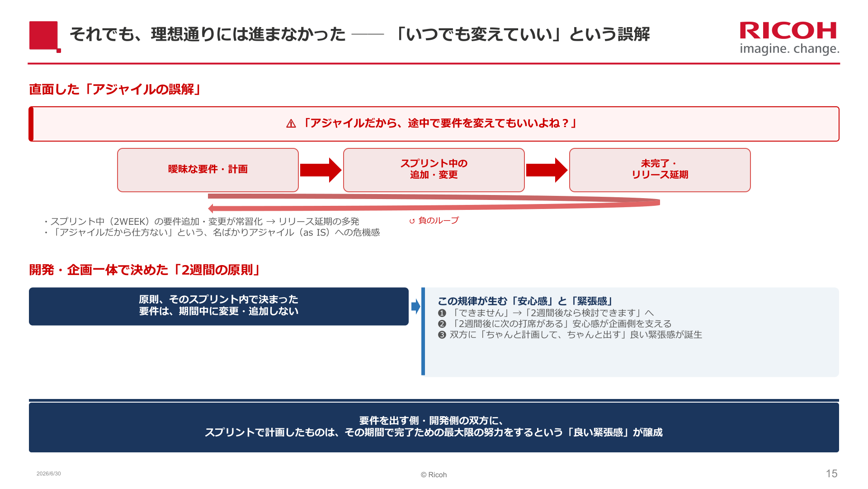Click the blue arrow beside the dark principle box
Screen dimensions: 868x489
(415, 306)
